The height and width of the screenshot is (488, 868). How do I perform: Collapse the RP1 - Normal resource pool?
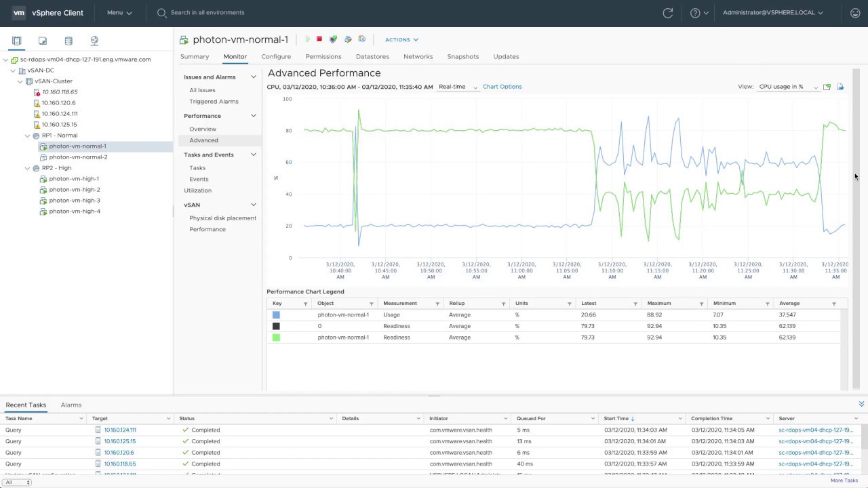coord(28,136)
